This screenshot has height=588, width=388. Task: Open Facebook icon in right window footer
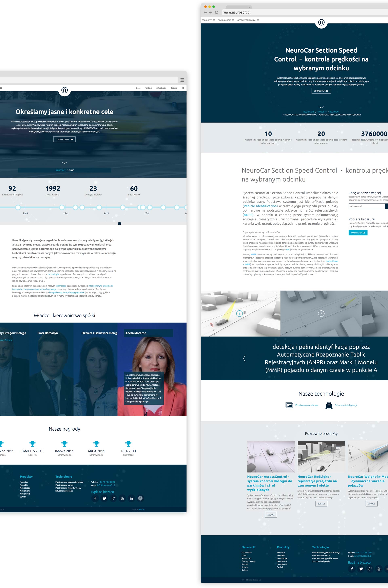click(352, 569)
